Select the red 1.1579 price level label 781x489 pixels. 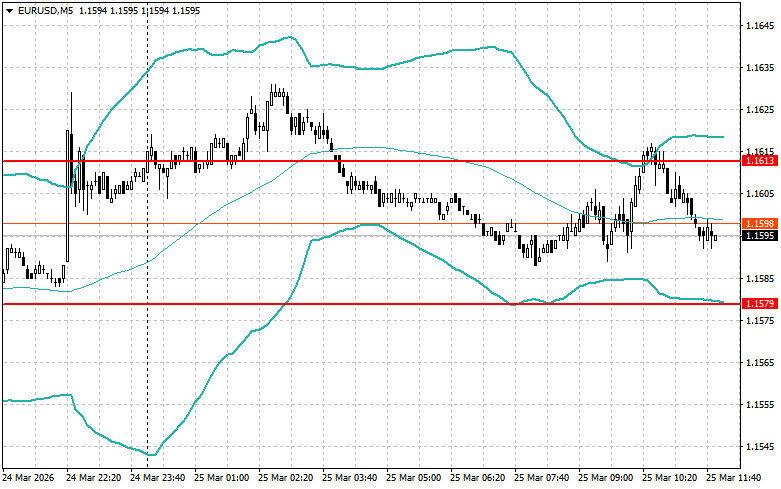click(x=760, y=303)
